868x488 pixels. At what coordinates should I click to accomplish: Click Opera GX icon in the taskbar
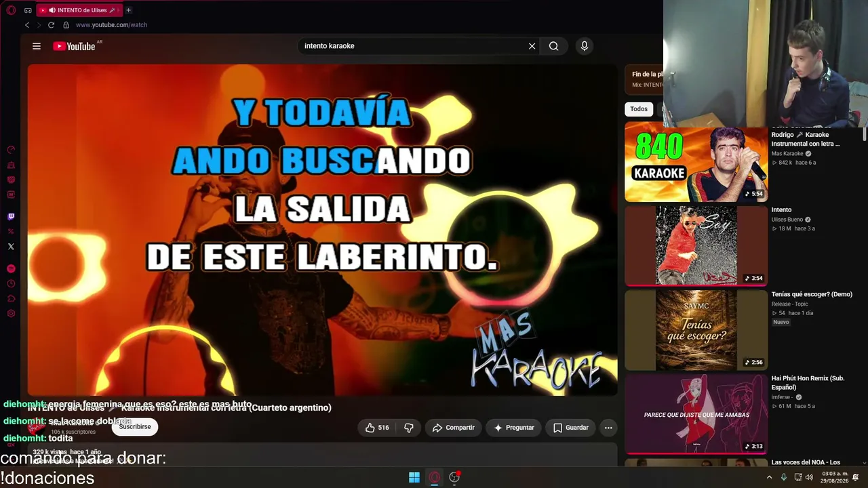point(435,477)
